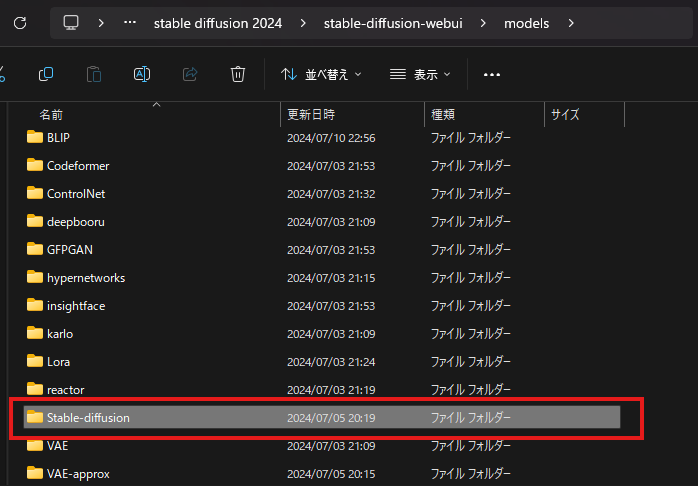This screenshot has width=698, height=486.
Task: Go to stable diffusion 2024 breadcrumb
Action: click(x=217, y=23)
